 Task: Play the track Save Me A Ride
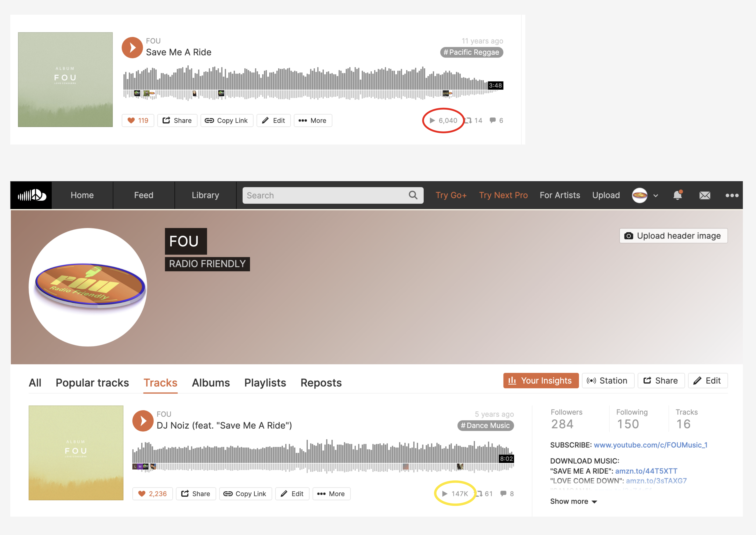[132, 48]
